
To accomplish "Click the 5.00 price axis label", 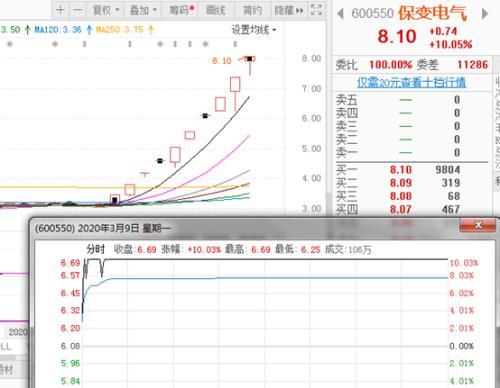I will coord(311,148).
